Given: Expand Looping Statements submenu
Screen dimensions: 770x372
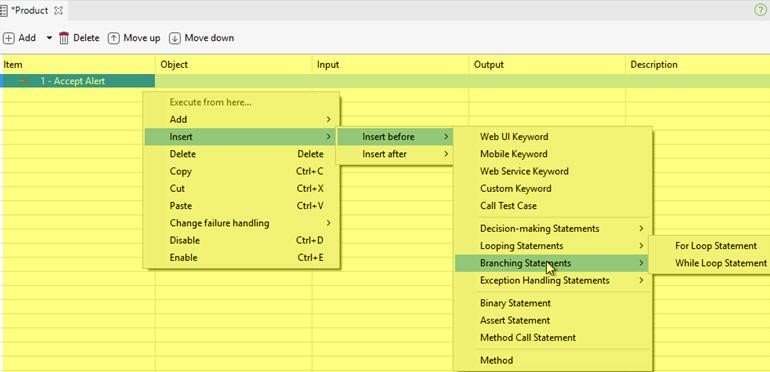Looking at the screenshot, I should click(x=552, y=246).
